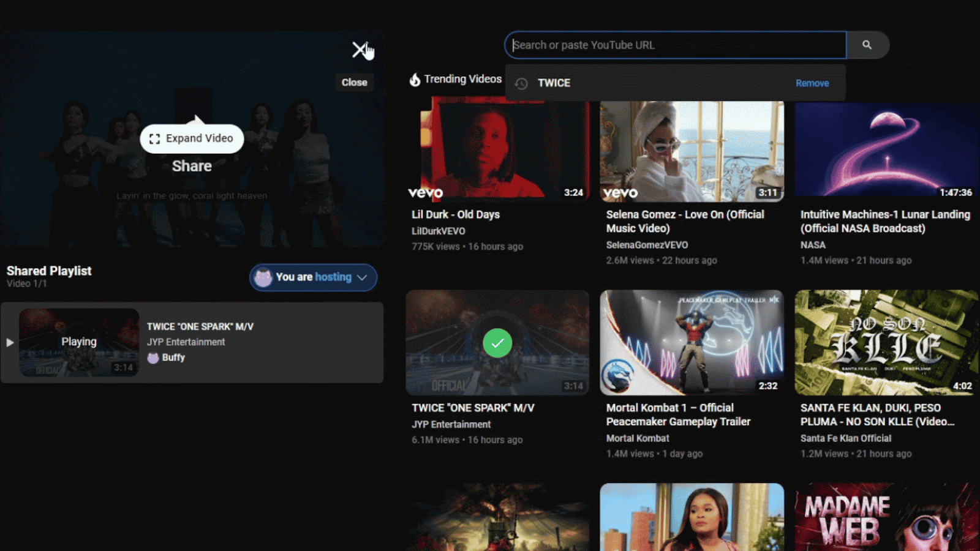Viewport: 980px width, 551px height.
Task: Click the Playing thumbnail in Shared Playlist
Action: 79,342
